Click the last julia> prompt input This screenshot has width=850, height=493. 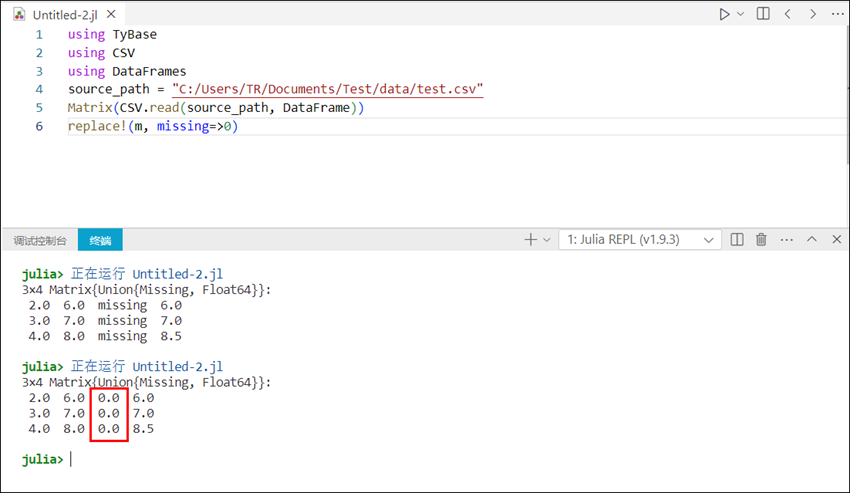[x=71, y=459]
